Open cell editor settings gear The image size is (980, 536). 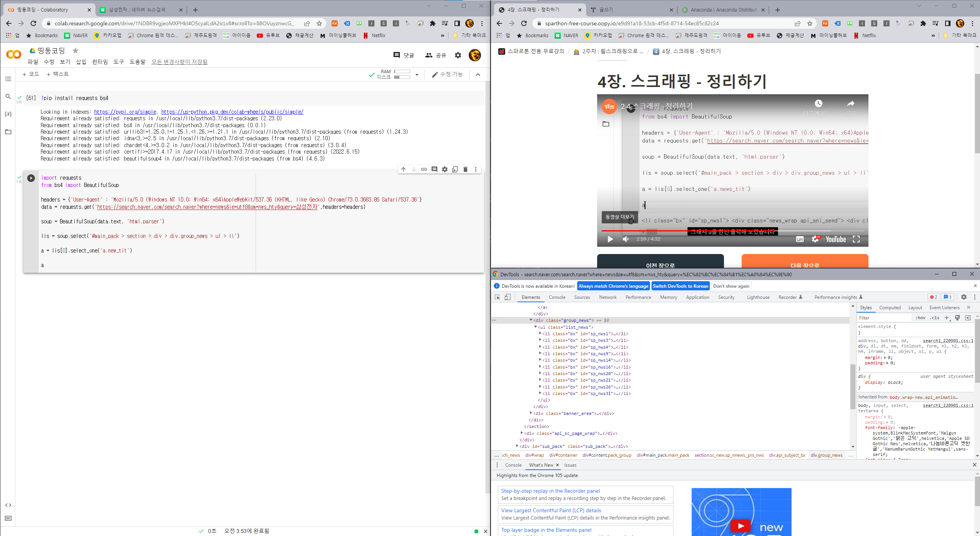coord(445,169)
